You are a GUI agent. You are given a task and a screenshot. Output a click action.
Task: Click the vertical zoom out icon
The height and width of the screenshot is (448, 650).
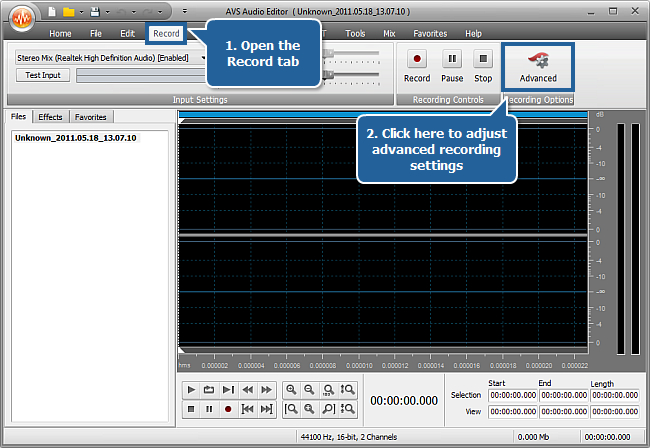(x=347, y=409)
